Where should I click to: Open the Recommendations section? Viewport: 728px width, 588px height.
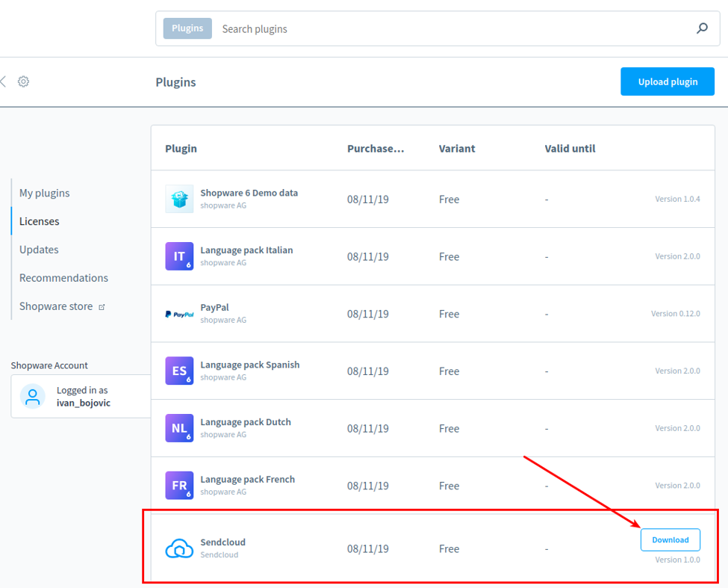63,278
